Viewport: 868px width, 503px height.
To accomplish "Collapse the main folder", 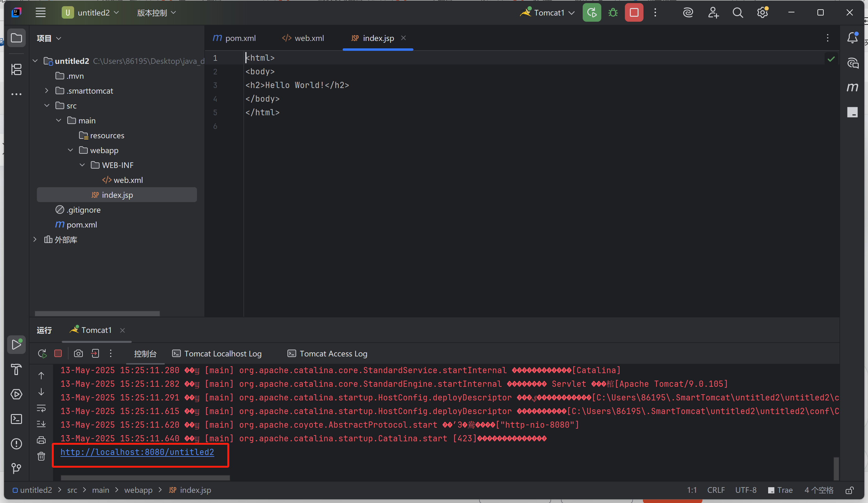I will coord(59,120).
